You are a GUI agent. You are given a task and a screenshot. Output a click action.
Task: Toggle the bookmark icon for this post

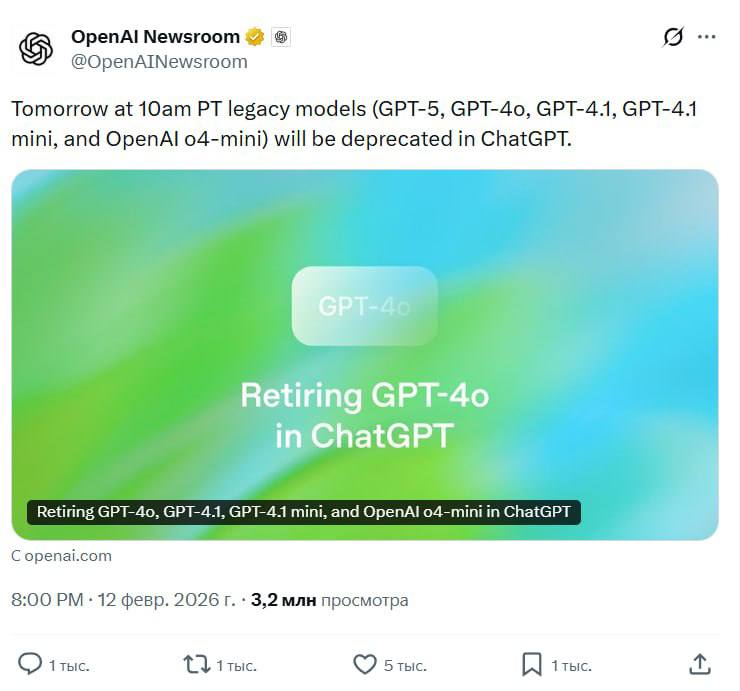[531, 664]
